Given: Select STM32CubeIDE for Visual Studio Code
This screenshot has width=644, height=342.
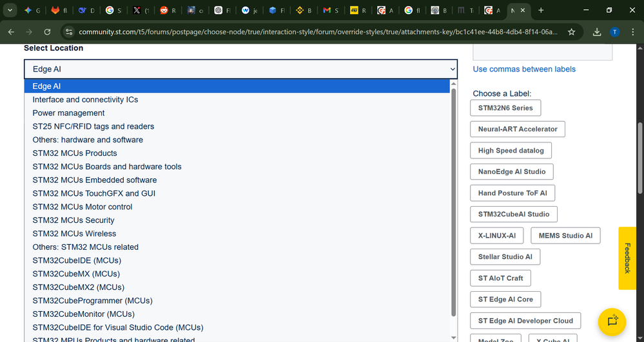Looking at the screenshot, I should pyautogui.click(x=237, y=328).
